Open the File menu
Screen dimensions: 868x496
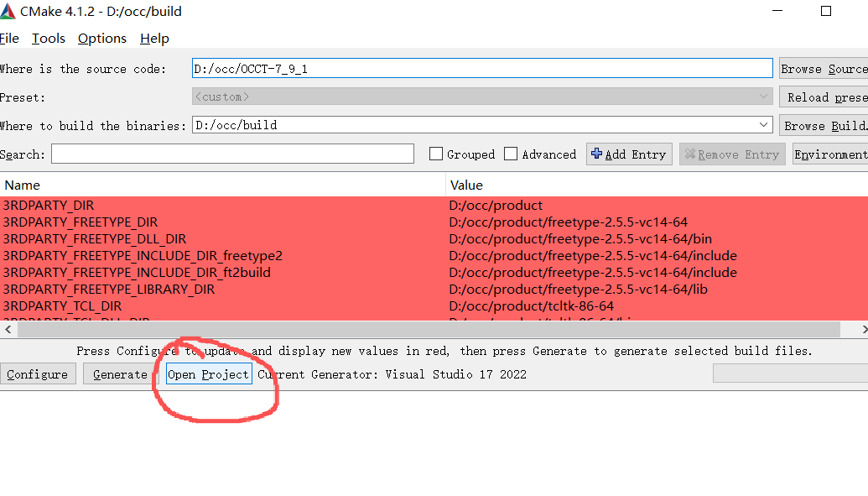click(x=9, y=38)
